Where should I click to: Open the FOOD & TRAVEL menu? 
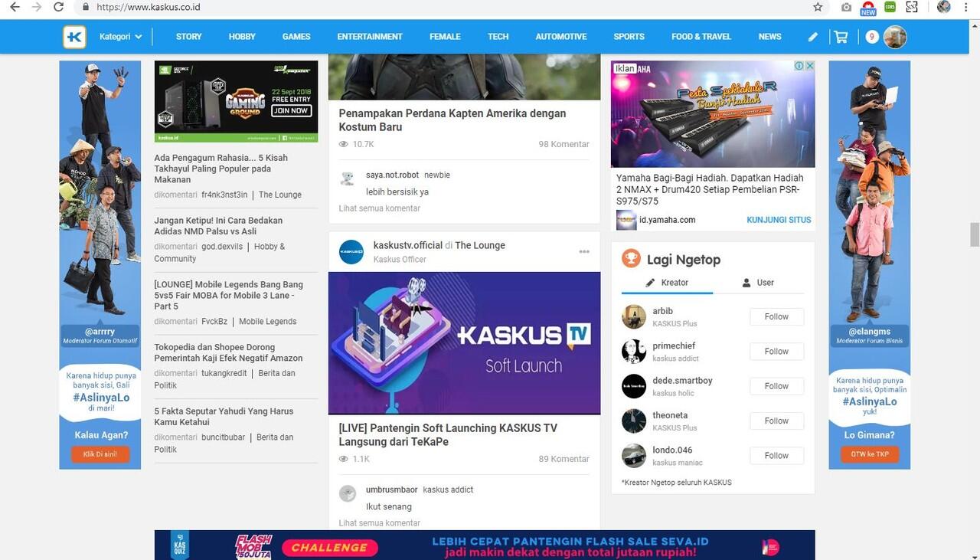point(701,37)
